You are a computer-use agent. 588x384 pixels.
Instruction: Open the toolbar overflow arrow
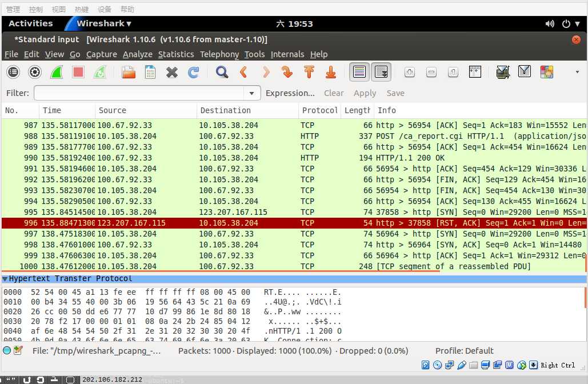point(577,71)
